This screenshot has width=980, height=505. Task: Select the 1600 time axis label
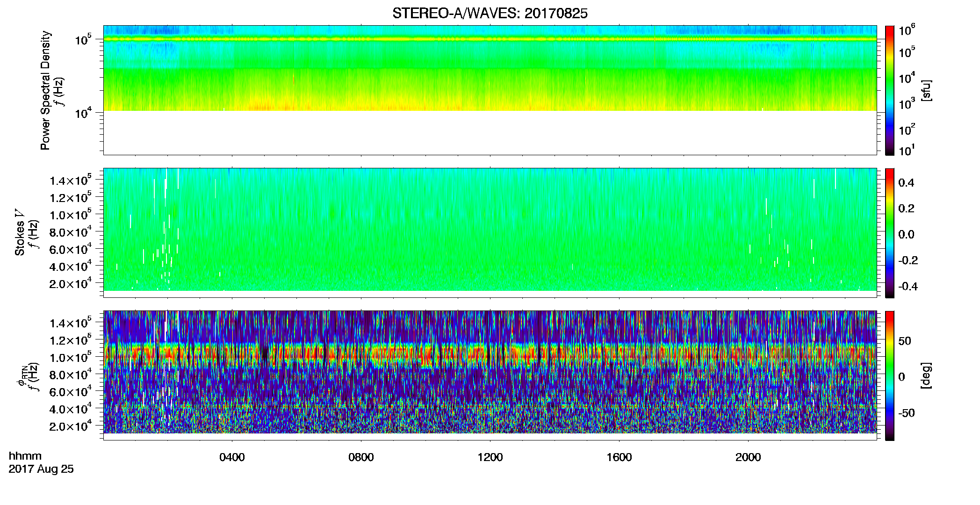pos(619,457)
